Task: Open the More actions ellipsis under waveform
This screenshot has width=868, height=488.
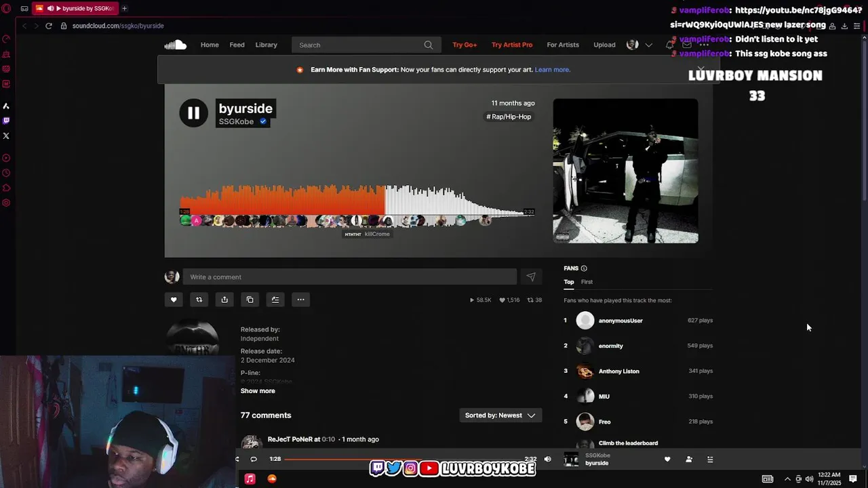Action: (300, 300)
